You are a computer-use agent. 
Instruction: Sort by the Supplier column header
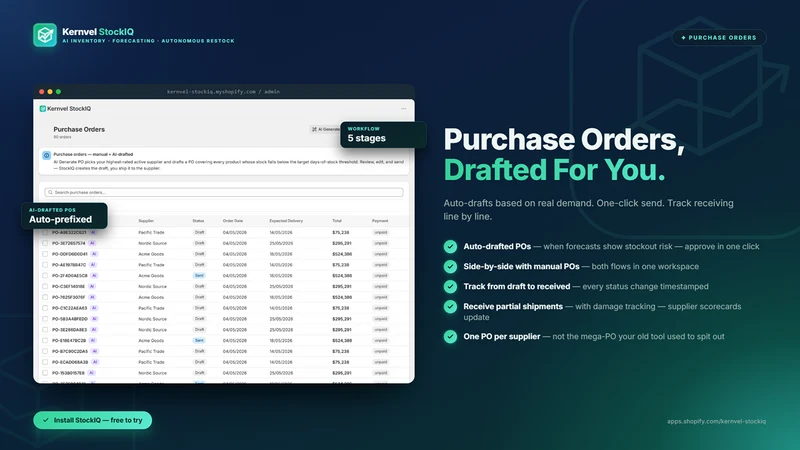pyautogui.click(x=146, y=221)
